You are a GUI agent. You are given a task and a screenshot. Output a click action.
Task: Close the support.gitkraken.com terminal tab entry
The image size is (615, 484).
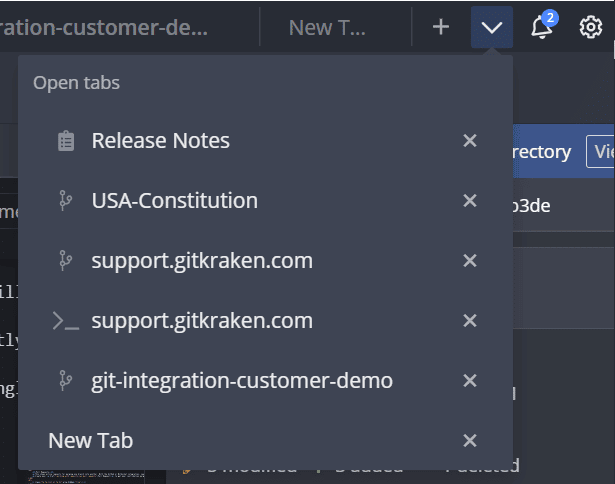pos(470,321)
